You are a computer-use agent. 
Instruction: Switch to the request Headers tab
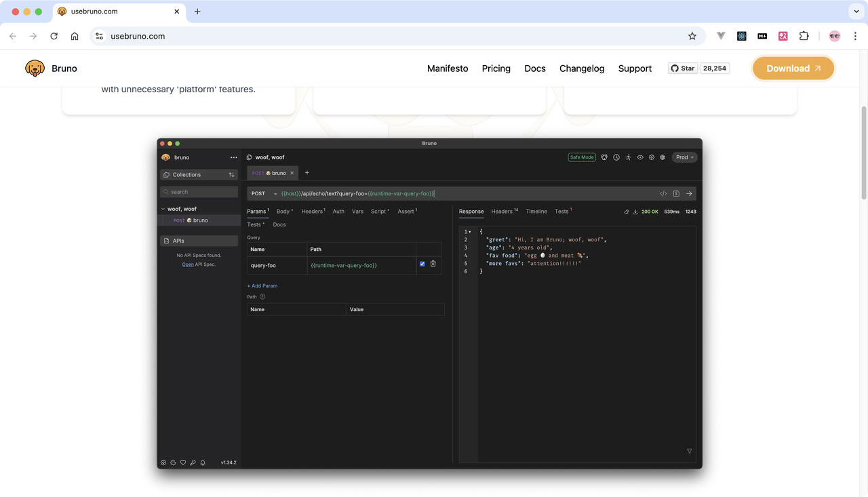[313, 212]
